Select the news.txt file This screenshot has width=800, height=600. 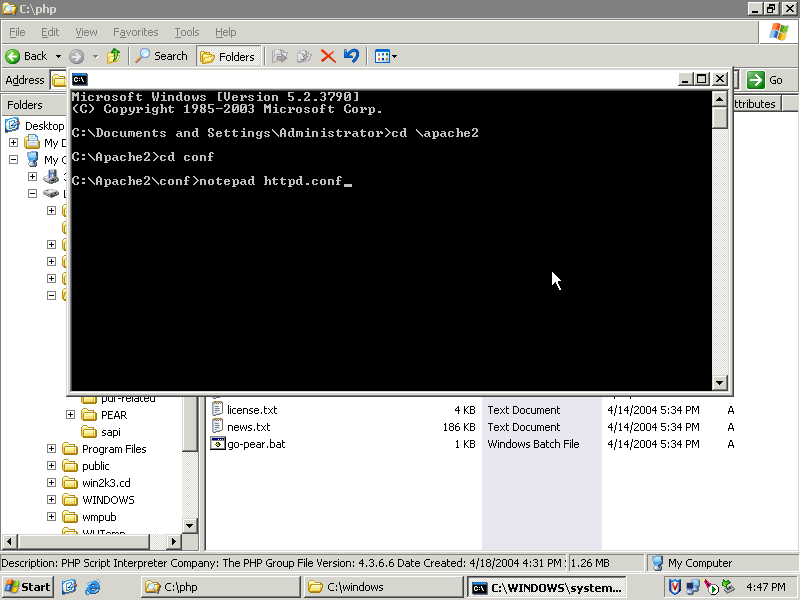(248, 427)
